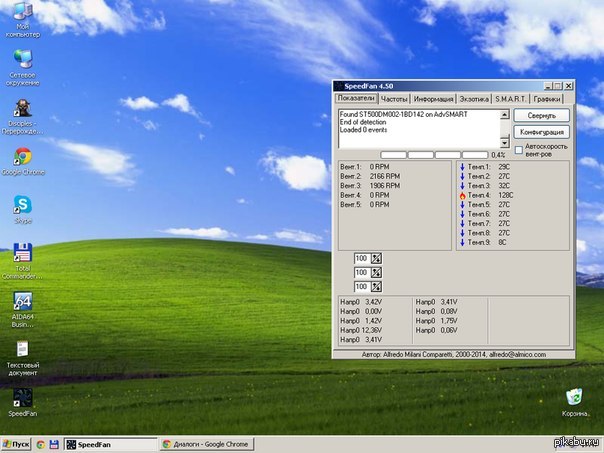Open the Recycle Bin desktop icon

pos(575,403)
